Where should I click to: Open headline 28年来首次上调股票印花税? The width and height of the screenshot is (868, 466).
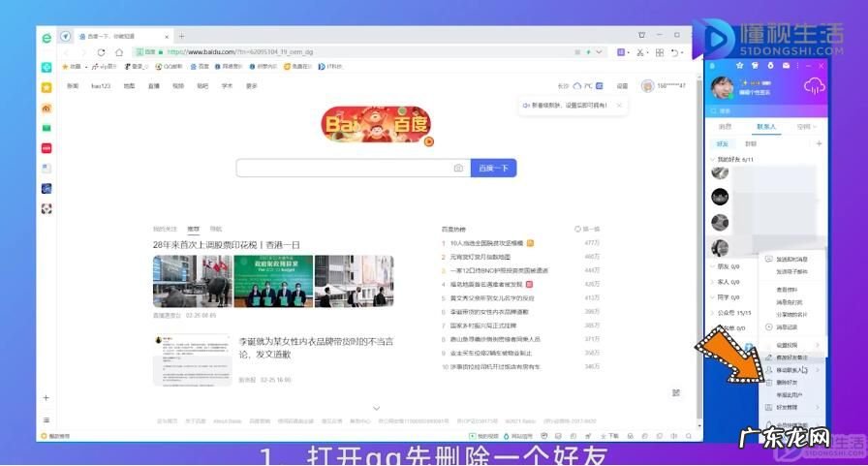pyautogui.click(x=227, y=244)
